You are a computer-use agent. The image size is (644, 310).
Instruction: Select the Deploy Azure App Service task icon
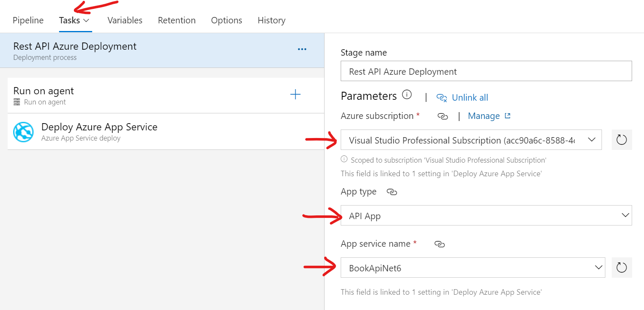tap(23, 132)
